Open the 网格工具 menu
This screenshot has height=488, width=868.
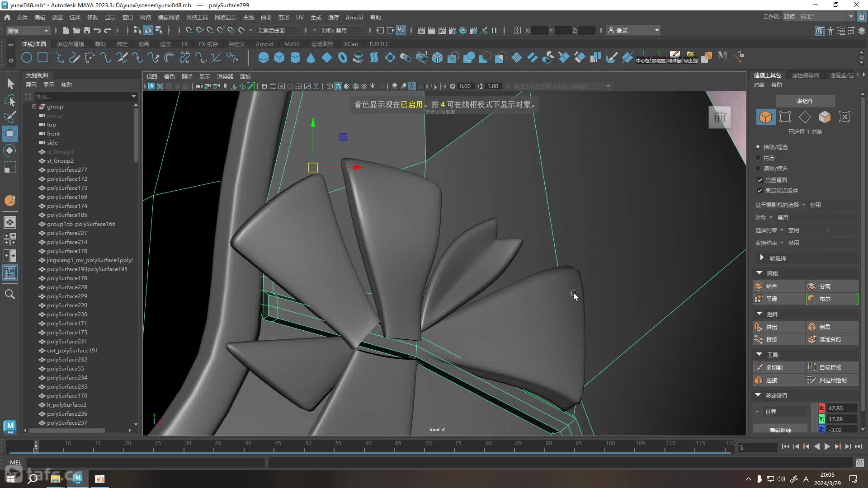coord(197,17)
